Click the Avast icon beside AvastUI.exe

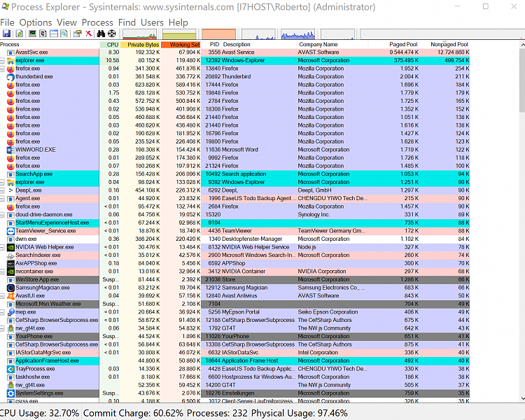click(x=10, y=296)
